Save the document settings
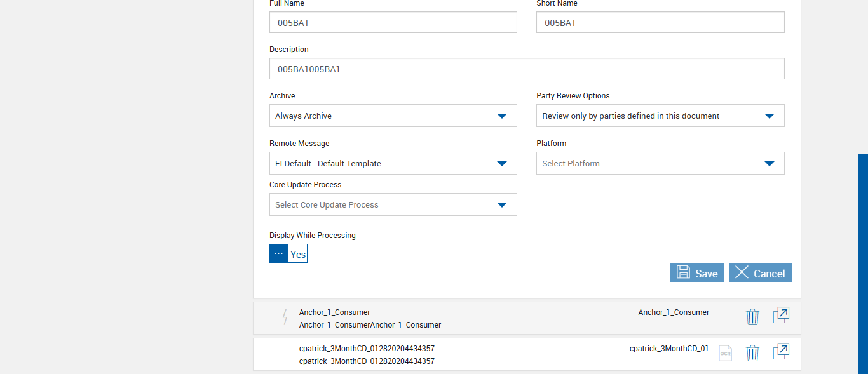Viewport: 868px width, 374px height. coord(697,272)
